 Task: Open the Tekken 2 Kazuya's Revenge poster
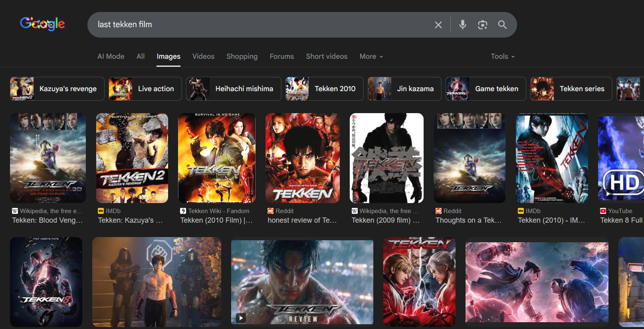[x=132, y=158]
